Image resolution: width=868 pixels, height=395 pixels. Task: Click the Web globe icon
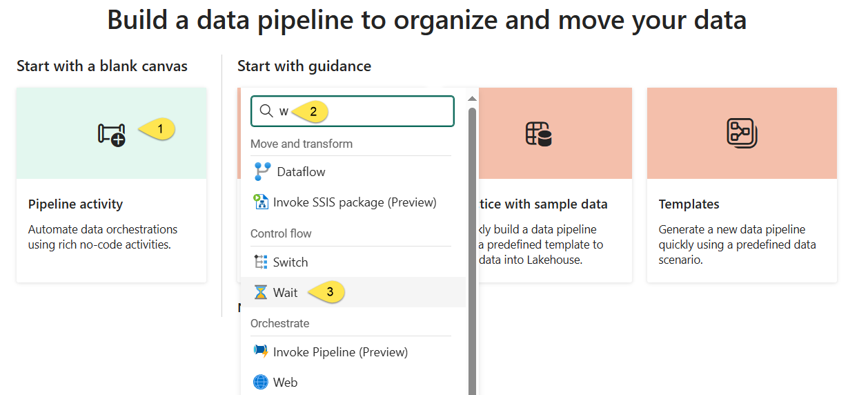(260, 382)
